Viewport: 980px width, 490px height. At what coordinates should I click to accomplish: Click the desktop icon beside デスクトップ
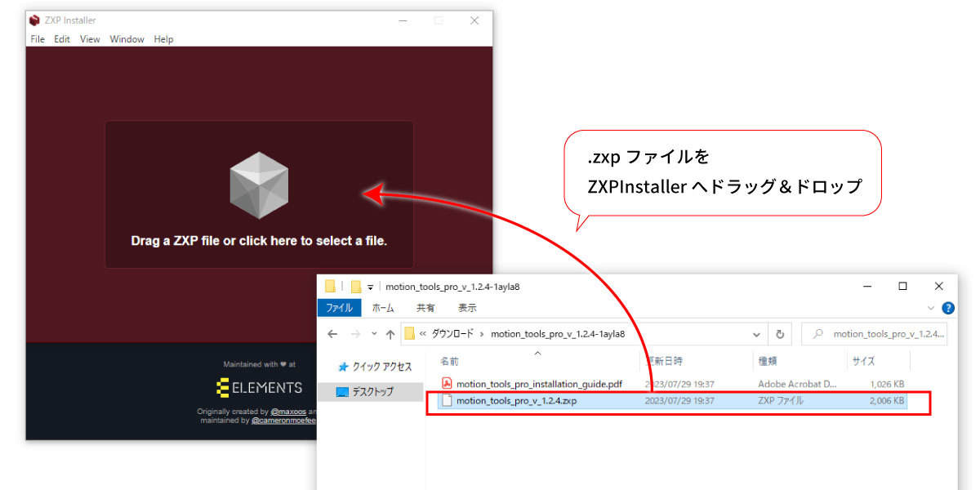[343, 392]
